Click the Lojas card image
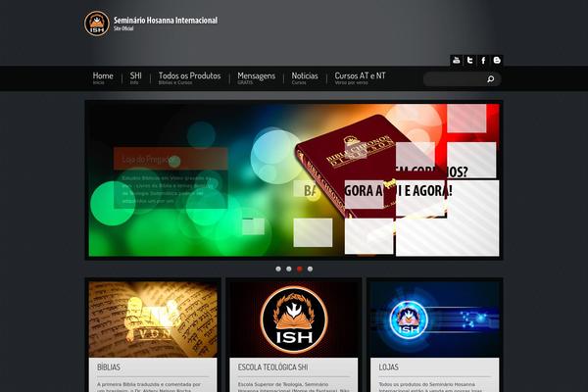The height and width of the screenshot is (392, 588). (434, 319)
